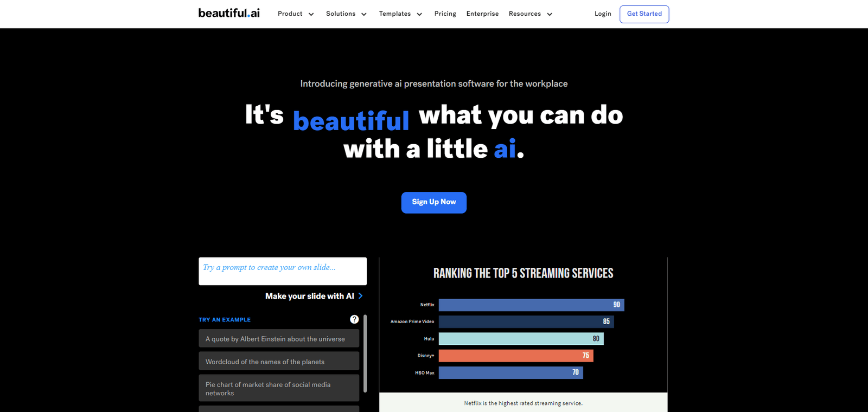Screen dimensions: 868x412
Task: Open the Resources menu item
Action: pyautogui.click(x=525, y=14)
